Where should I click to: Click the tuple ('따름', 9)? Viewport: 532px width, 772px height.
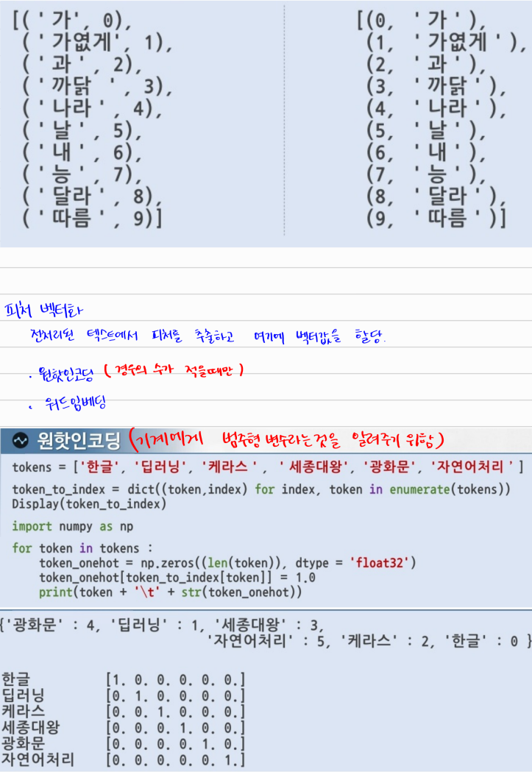(x=92, y=219)
